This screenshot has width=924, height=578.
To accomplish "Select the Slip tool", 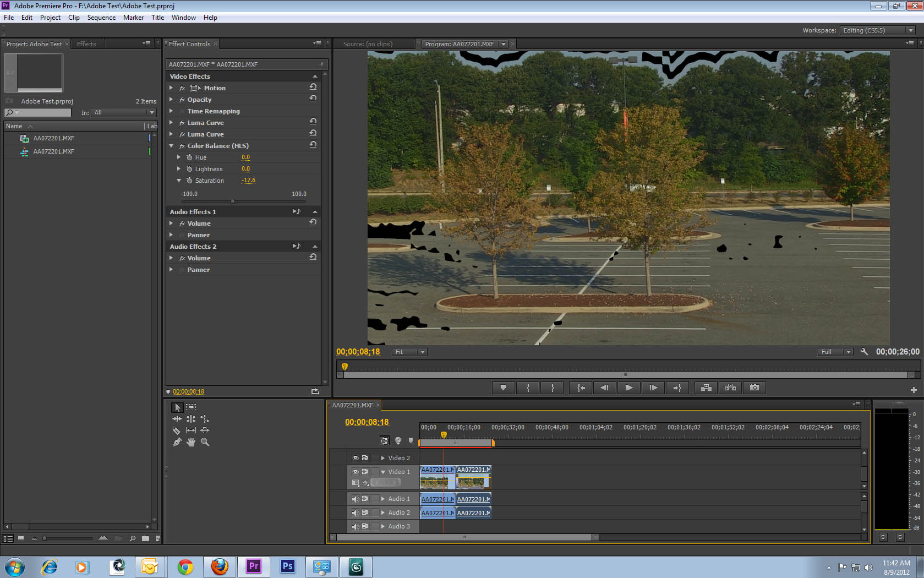I will tap(191, 430).
